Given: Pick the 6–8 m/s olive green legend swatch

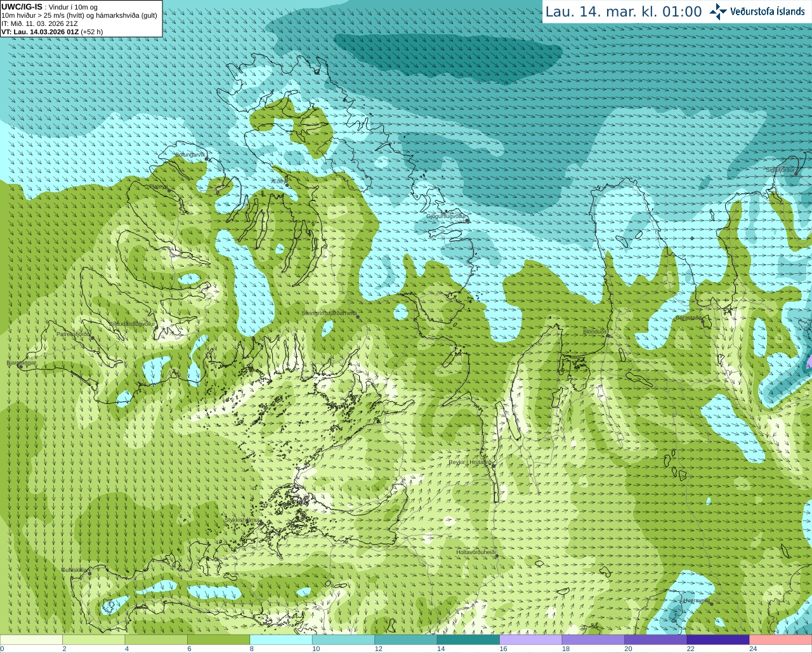Looking at the screenshot, I should 218,640.
